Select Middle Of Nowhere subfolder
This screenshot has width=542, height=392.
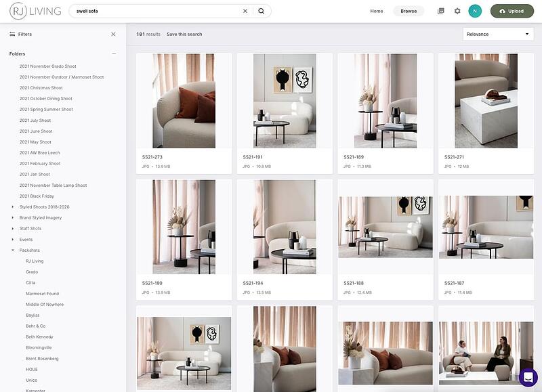[x=45, y=304]
